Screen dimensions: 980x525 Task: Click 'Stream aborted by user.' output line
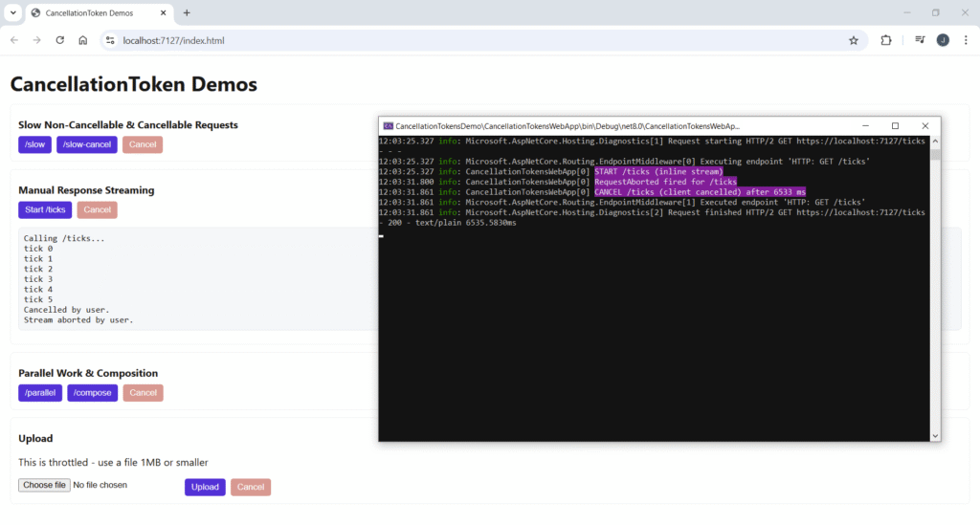(78, 319)
